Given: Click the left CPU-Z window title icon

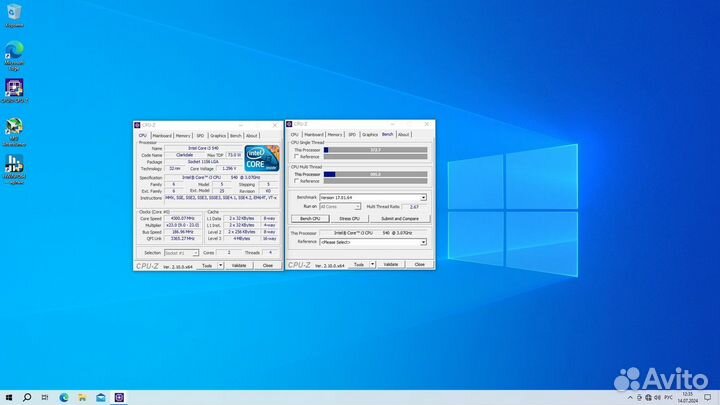Looking at the screenshot, I should [x=137, y=125].
